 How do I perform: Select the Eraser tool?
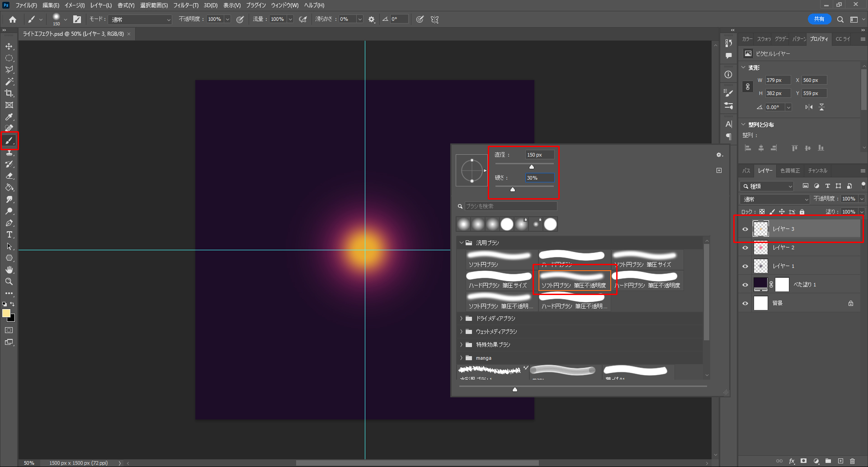point(9,176)
